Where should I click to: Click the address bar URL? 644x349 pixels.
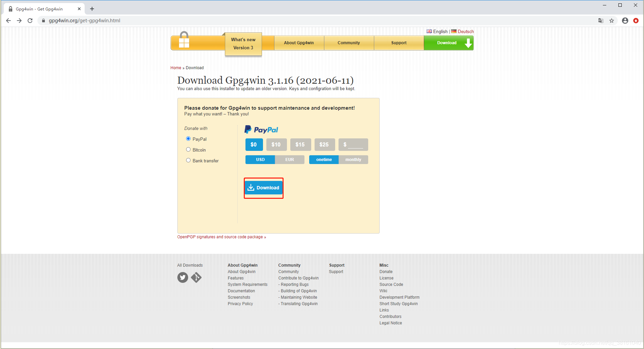click(85, 21)
